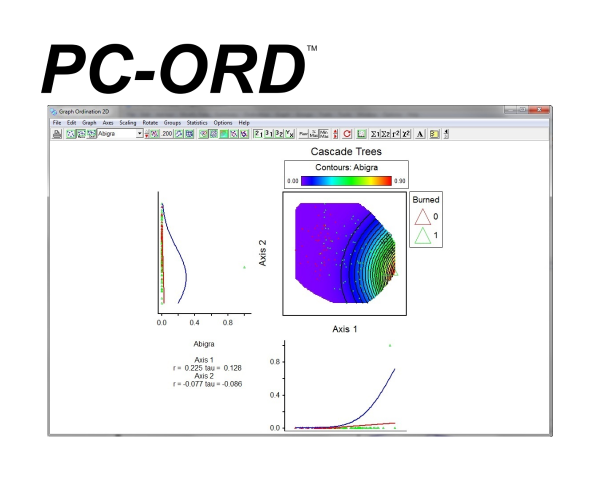This screenshot has height=477, width=600.
Task: Toggle axes 2 vs 1 view button
Action: (259, 134)
